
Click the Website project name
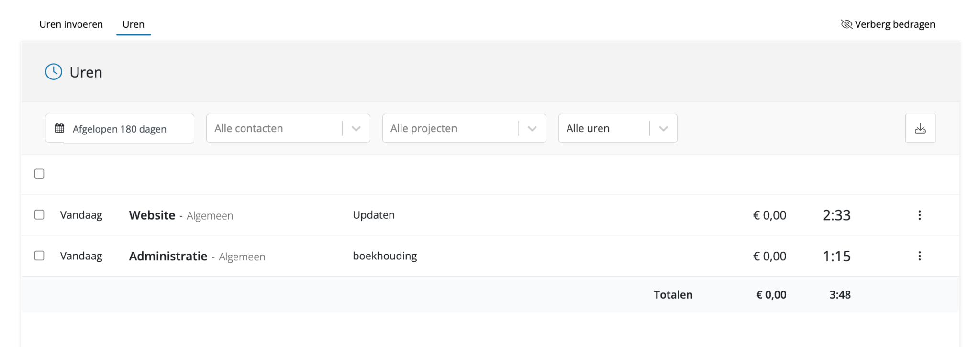point(152,215)
